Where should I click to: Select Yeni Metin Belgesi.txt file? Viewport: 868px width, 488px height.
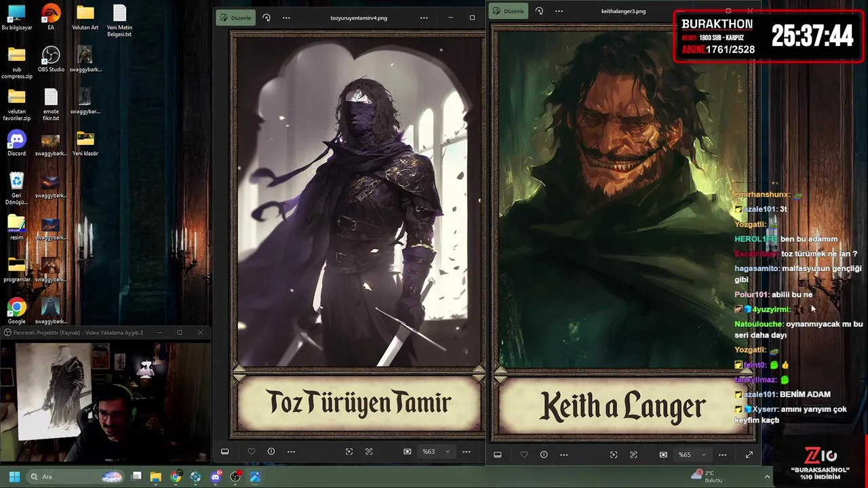pyautogui.click(x=119, y=21)
